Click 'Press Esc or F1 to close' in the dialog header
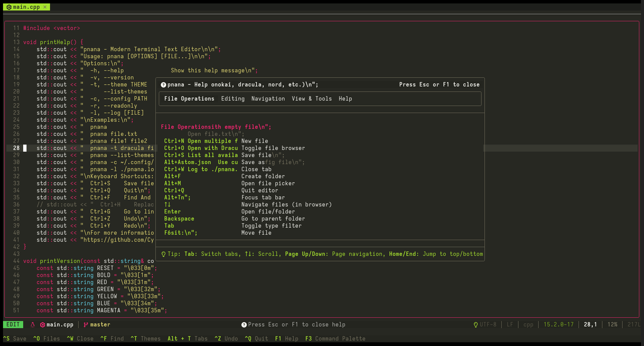The width and height of the screenshot is (644, 346). pyautogui.click(x=439, y=85)
